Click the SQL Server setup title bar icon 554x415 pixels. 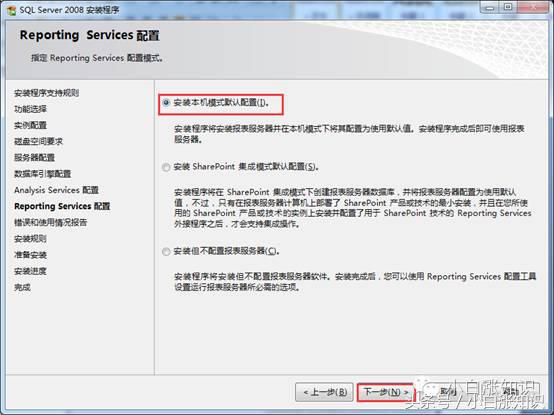click(11, 10)
